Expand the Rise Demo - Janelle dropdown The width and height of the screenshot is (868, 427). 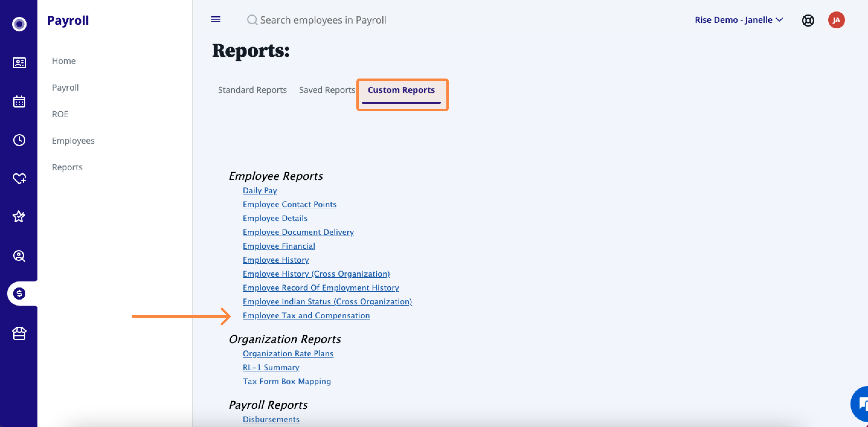(x=739, y=20)
